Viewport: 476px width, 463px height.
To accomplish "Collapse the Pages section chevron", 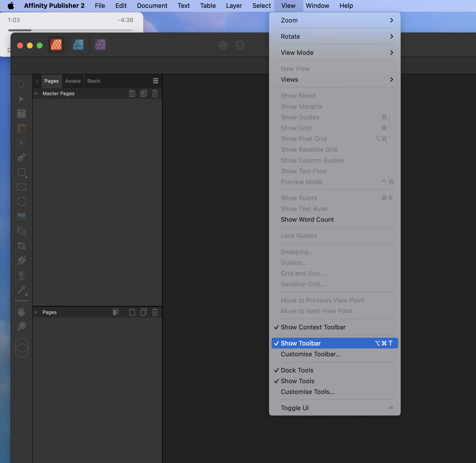I will (36, 312).
